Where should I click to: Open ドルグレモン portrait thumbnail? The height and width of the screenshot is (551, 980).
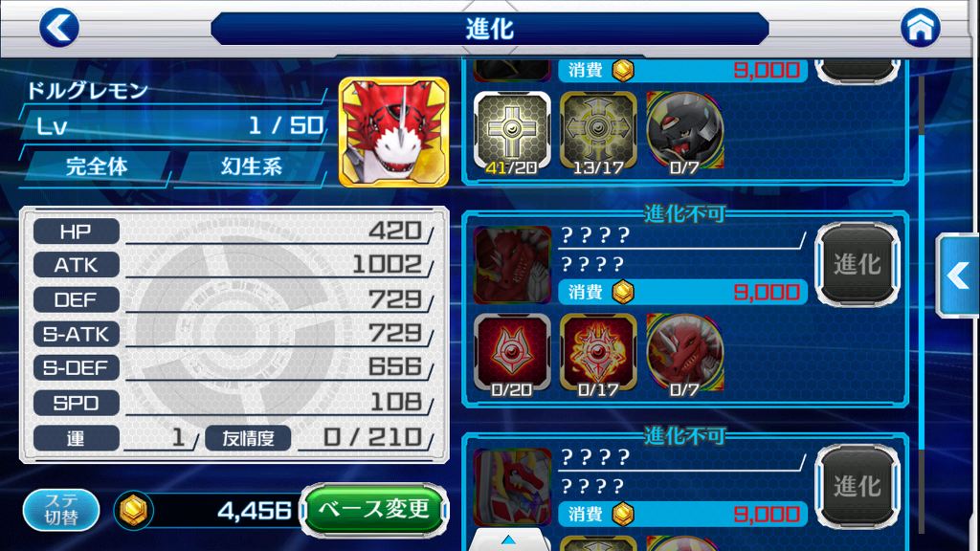(393, 132)
